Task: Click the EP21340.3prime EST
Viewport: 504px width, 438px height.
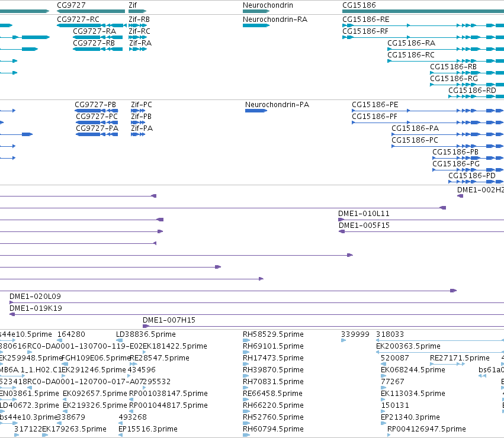Action: pos(410,418)
